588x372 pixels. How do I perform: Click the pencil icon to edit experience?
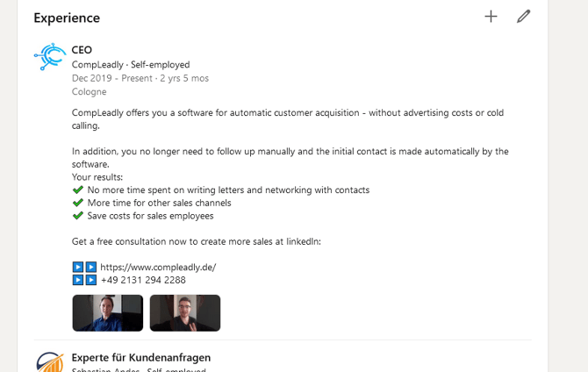coord(524,16)
